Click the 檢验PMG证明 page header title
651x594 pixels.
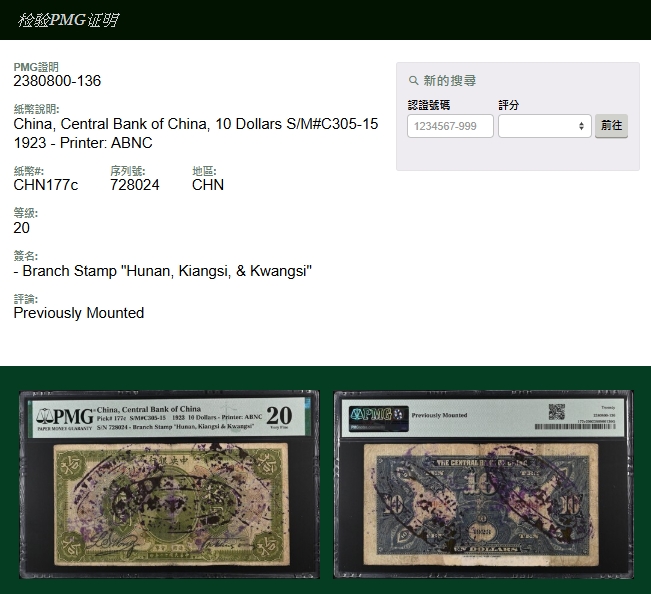[x=69, y=20]
